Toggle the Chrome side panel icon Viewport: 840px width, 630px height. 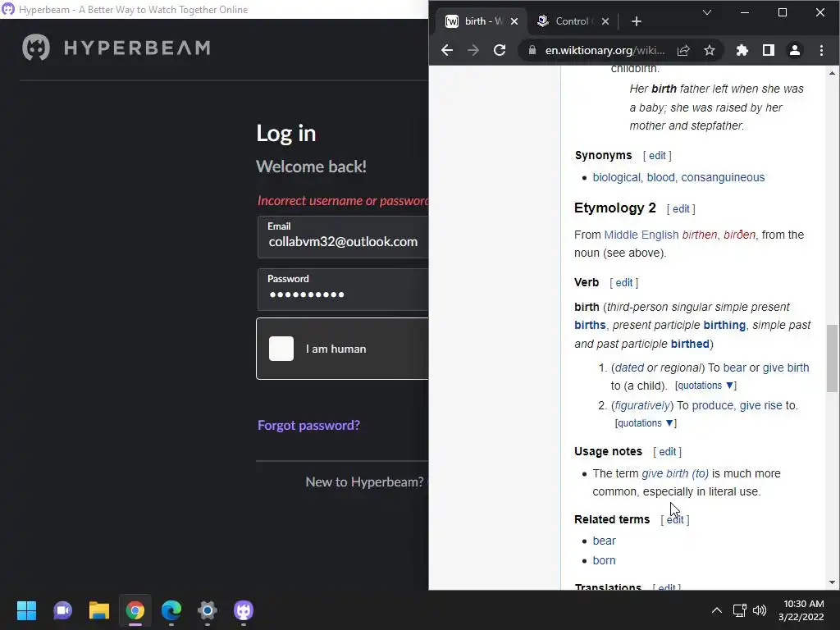pos(768,50)
